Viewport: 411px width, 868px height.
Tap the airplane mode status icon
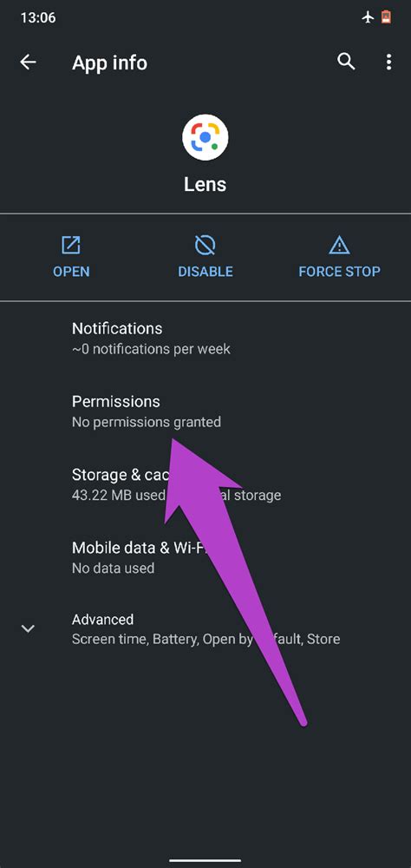pos(368,17)
